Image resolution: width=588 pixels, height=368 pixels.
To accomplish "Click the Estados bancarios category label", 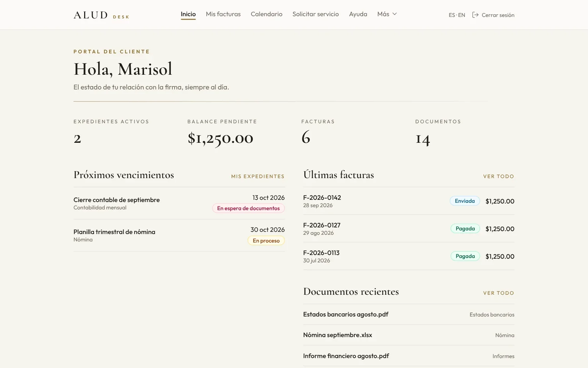I will point(492,315).
